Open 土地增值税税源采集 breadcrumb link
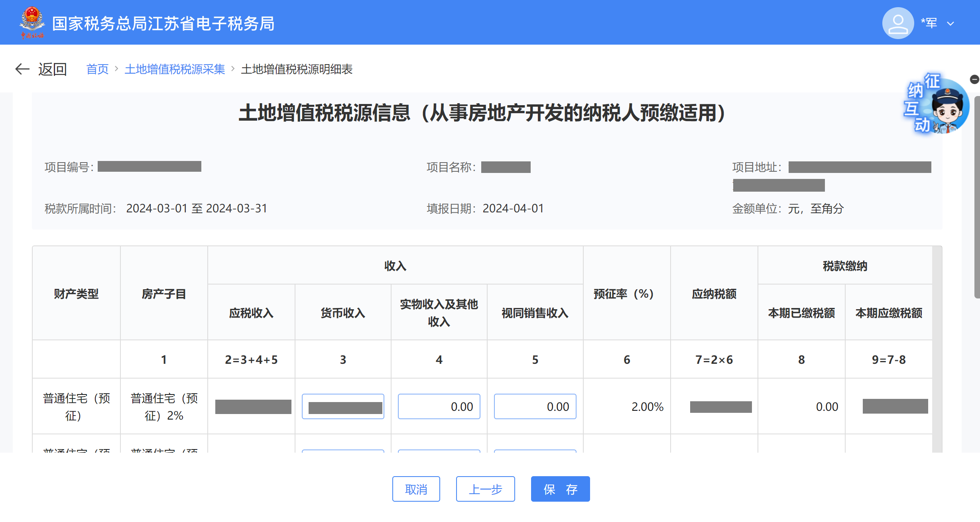The height and width of the screenshot is (522, 980). [175, 69]
